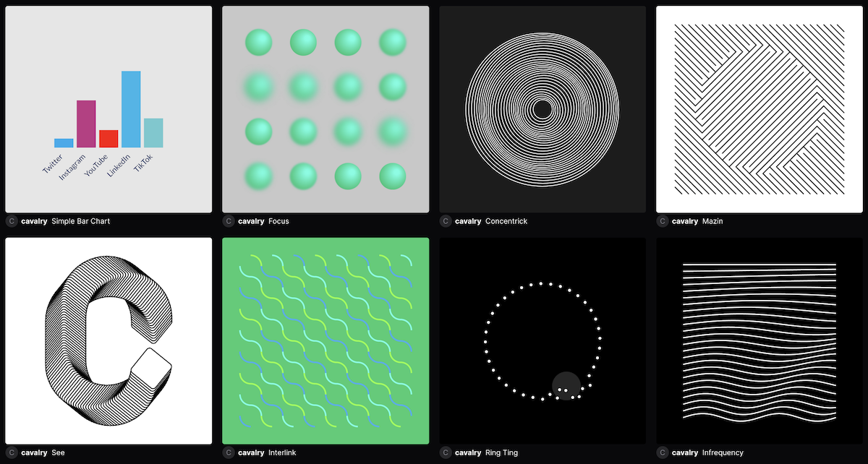Click the cavalry avatar beside Mazin
Screen dimensions: 868x464
[663, 221]
